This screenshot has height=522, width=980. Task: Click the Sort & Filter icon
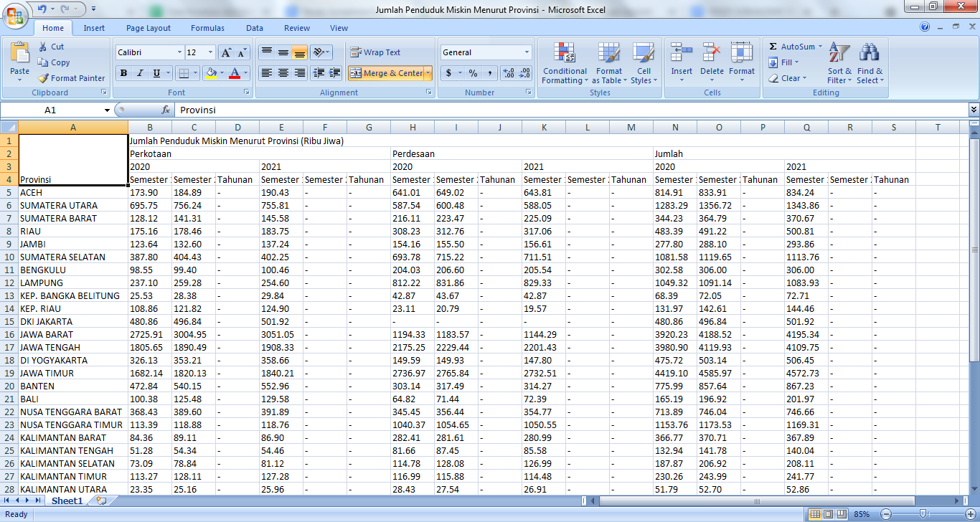(x=839, y=63)
